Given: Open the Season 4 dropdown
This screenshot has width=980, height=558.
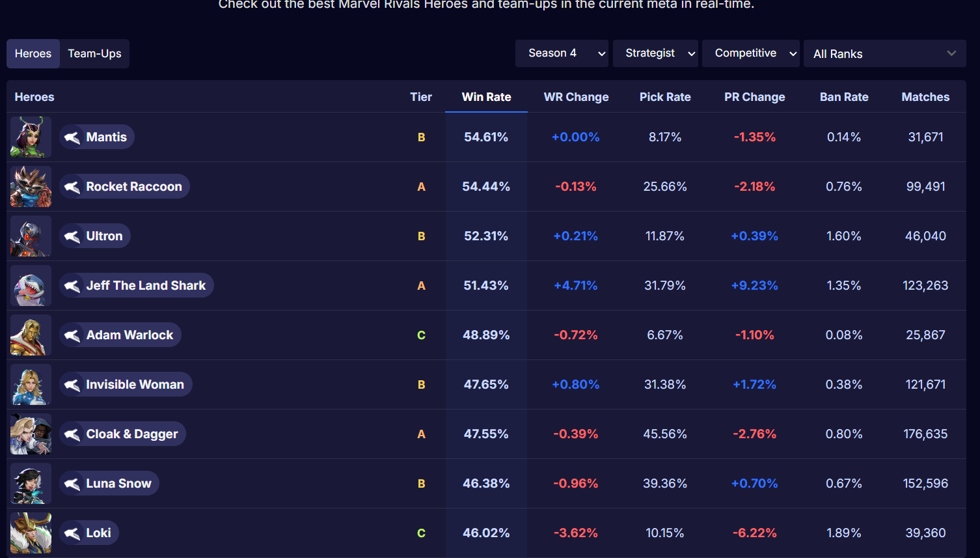Looking at the screenshot, I should point(562,53).
